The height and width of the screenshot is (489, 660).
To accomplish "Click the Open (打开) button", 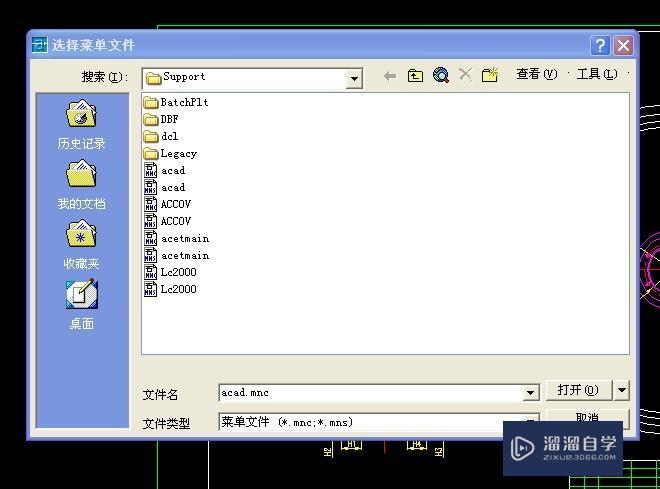I will tap(578, 390).
